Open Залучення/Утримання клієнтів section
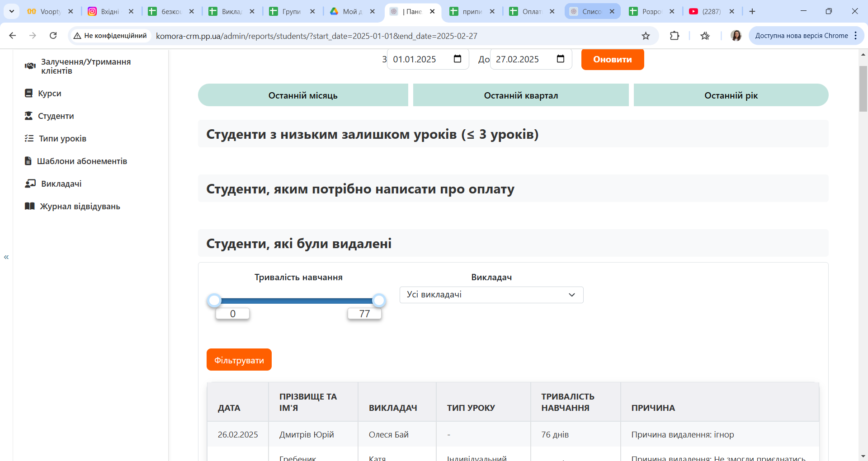Image resolution: width=868 pixels, height=461 pixels. tap(85, 66)
